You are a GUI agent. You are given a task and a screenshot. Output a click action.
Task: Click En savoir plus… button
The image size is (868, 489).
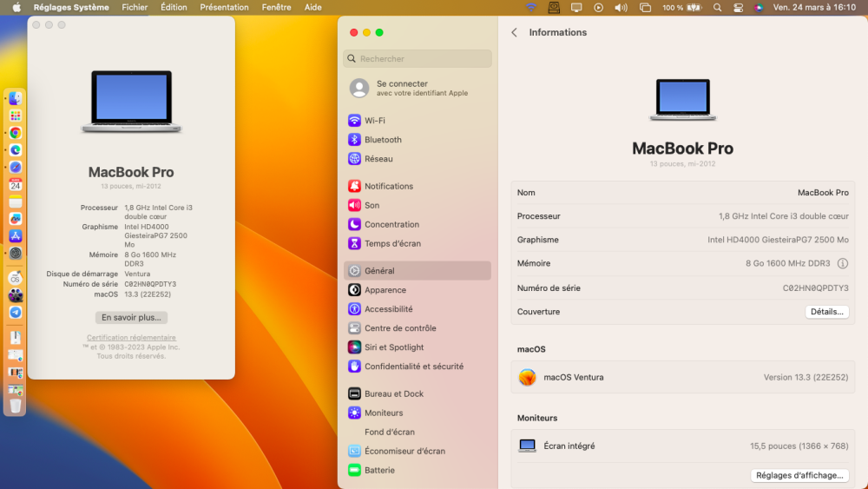pos(131,317)
